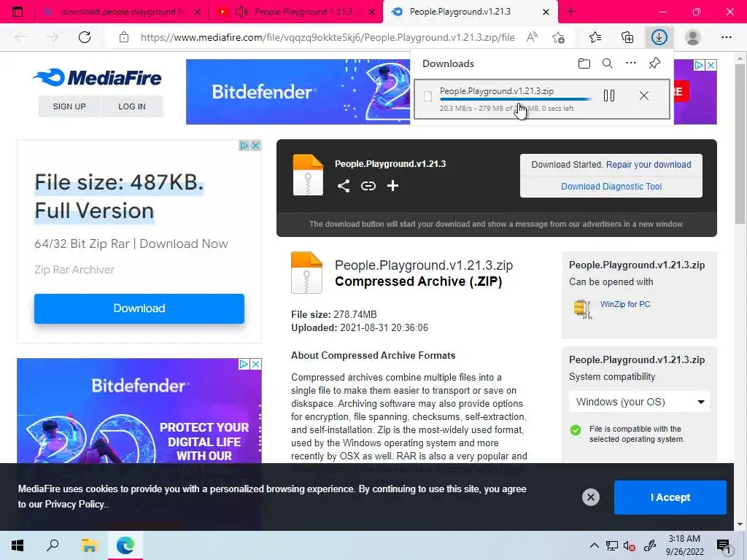Click the blue Download ad button
Screen dimensions: 747x560
pos(139,308)
